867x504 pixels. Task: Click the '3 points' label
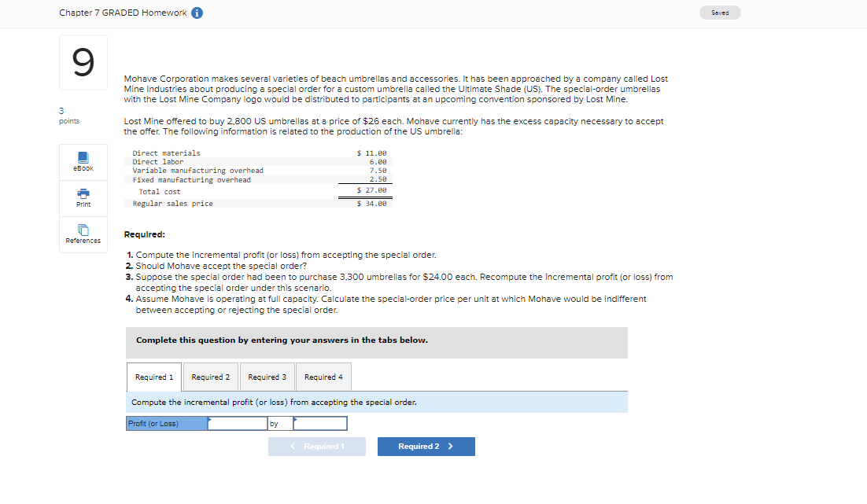click(x=69, y=116)
